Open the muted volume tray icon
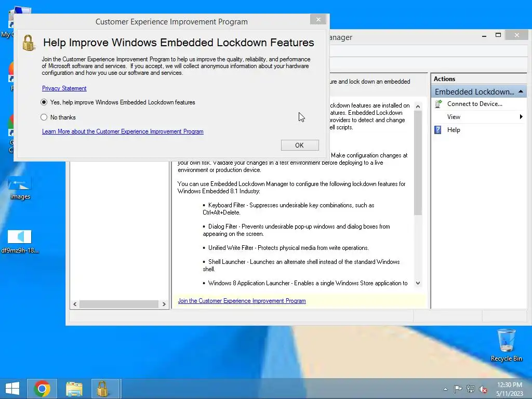The width and height of the screenshot is (532, 399). [x=483, y=389]
